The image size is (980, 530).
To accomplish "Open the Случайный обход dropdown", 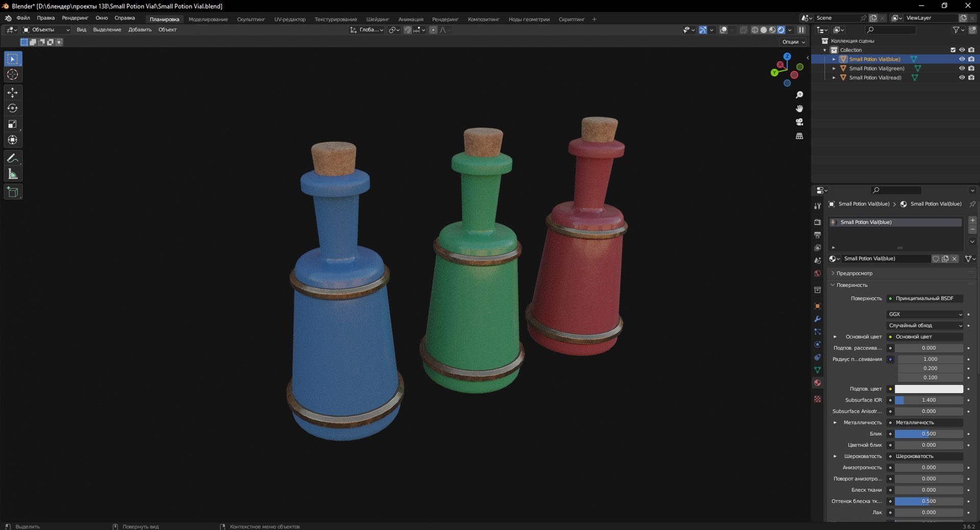I will pyautogui.click(x=925, y=325).
